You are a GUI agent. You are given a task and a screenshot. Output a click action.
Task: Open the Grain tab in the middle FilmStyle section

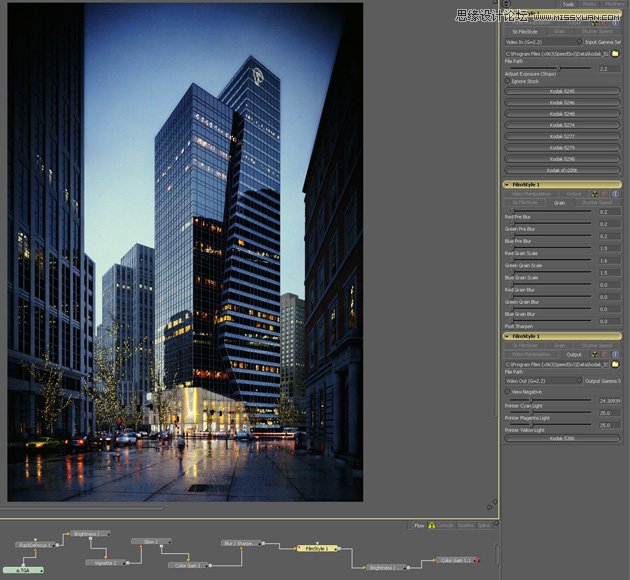click(559, 203)
